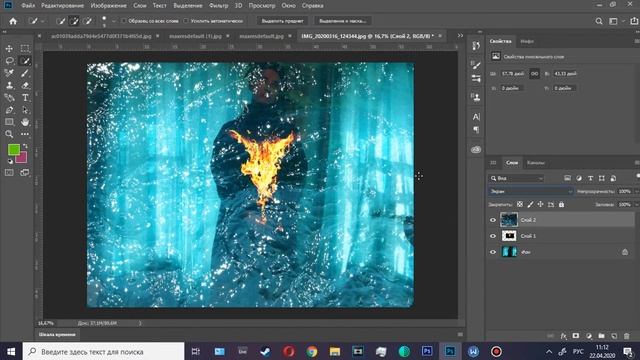This screenshot has width=640, height=360.
Task: Select the Pen tool
Action: (9, 110)
